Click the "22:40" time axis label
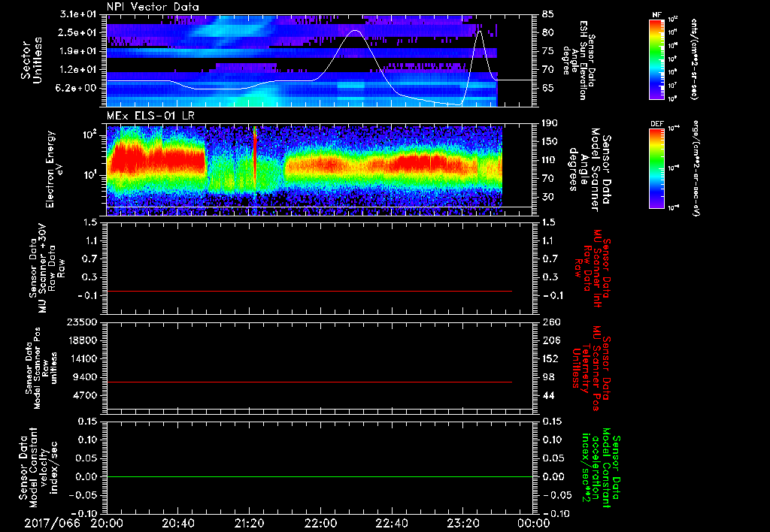The width and height of the screenshot is (770, 532). coord(391,523)
